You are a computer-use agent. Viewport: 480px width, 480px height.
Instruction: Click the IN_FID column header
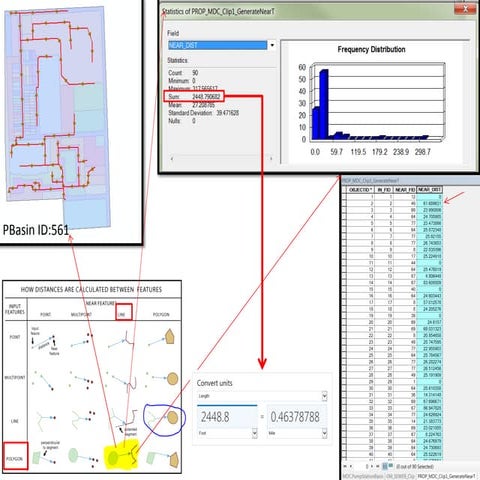click(x=384, y=190)
